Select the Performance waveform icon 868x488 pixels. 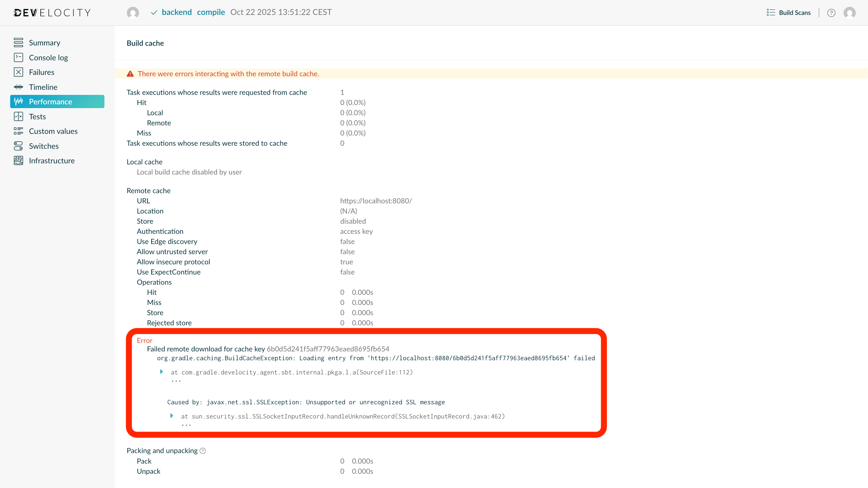pyautogui.click(x=19, y=101)
